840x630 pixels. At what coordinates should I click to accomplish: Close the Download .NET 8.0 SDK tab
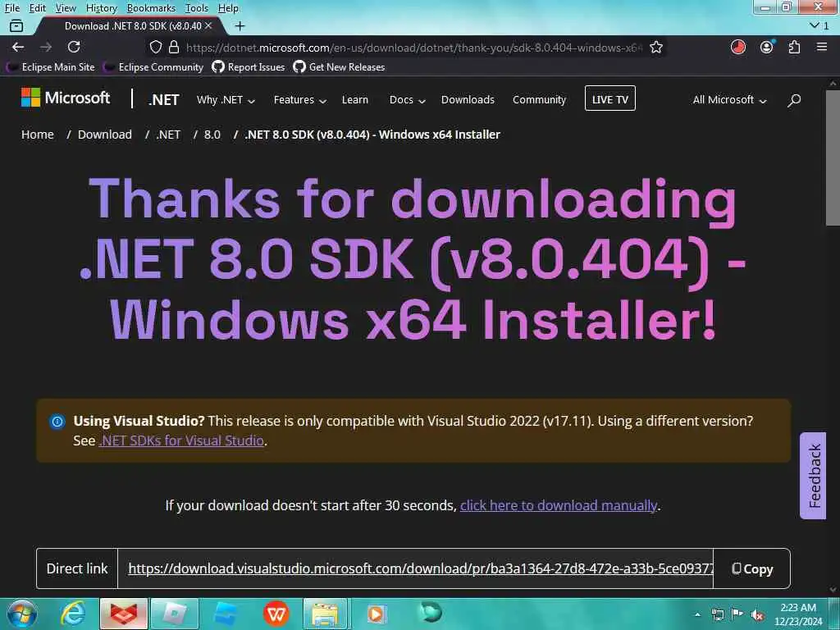[x=208, y=25]
